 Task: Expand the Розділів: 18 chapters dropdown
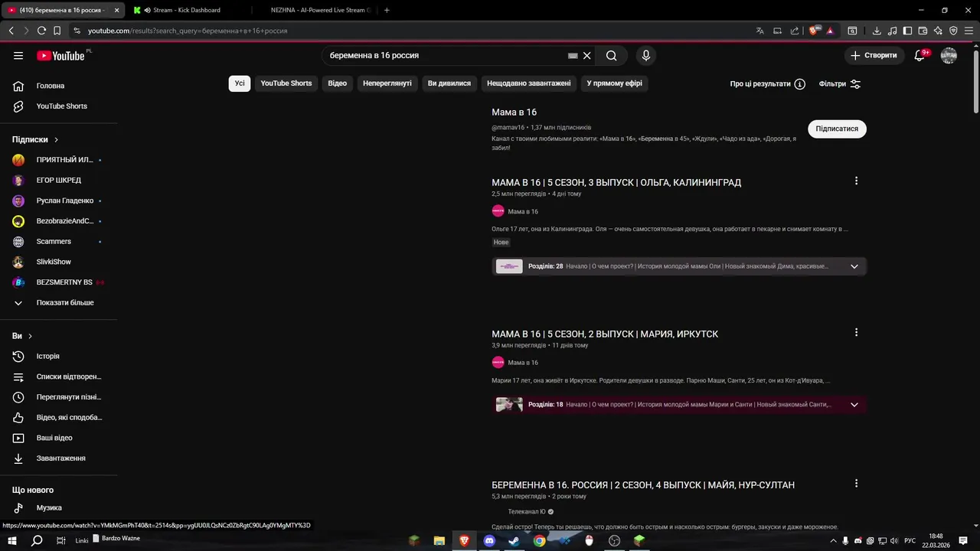[854, 405]
